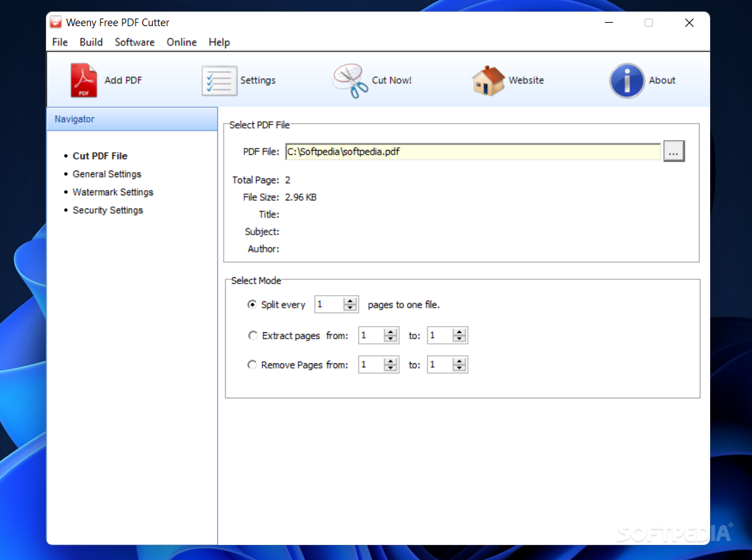
Task: Click the Split every number field
Action: 330,305
